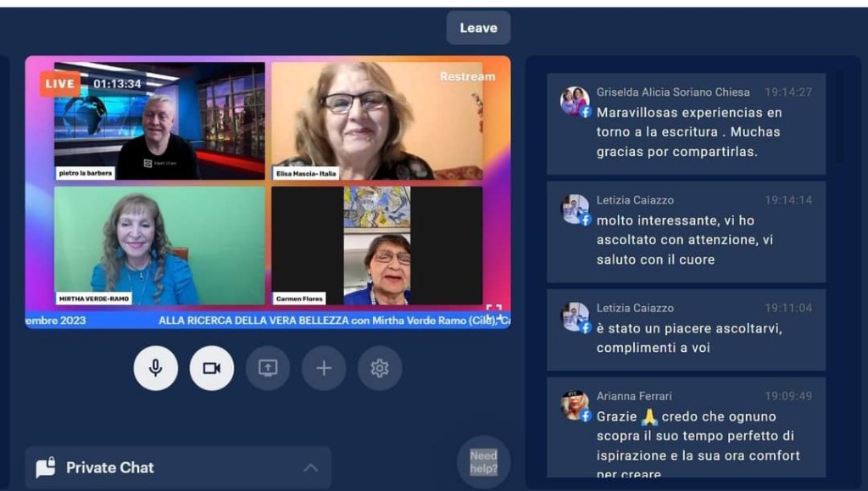Click the Need help? button
This screenshot has width=868, height=491.
click(x=483, y=462)
